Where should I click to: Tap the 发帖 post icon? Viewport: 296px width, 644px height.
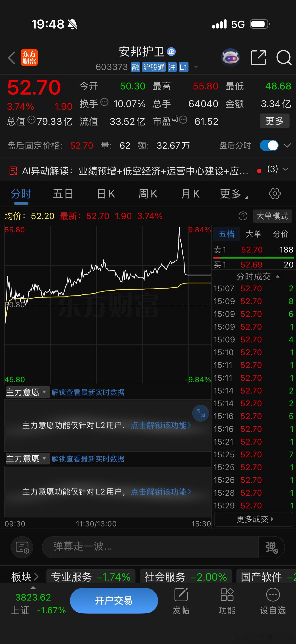tap(181, 601)
